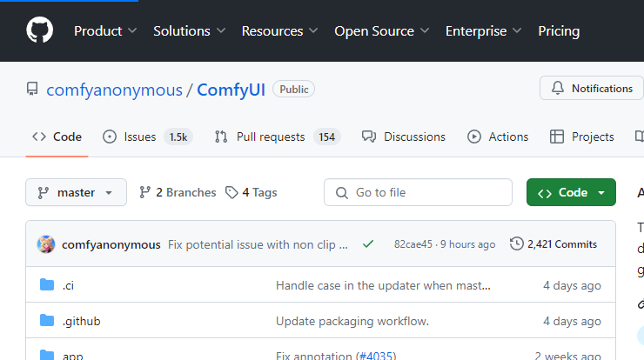View the 2,421 Commits history
Screen dimensions: 644x360
(553, 243)
